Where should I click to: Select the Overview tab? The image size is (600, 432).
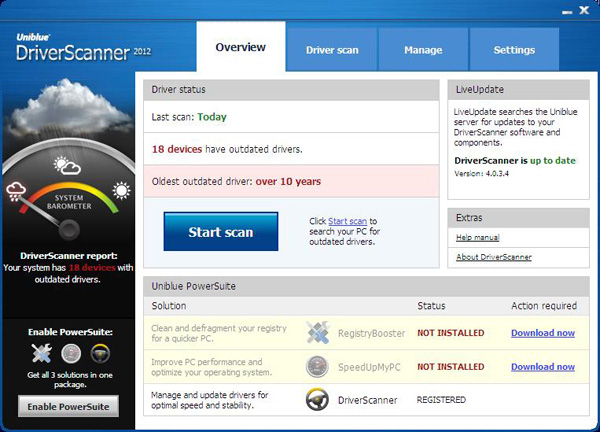[240, 47]
